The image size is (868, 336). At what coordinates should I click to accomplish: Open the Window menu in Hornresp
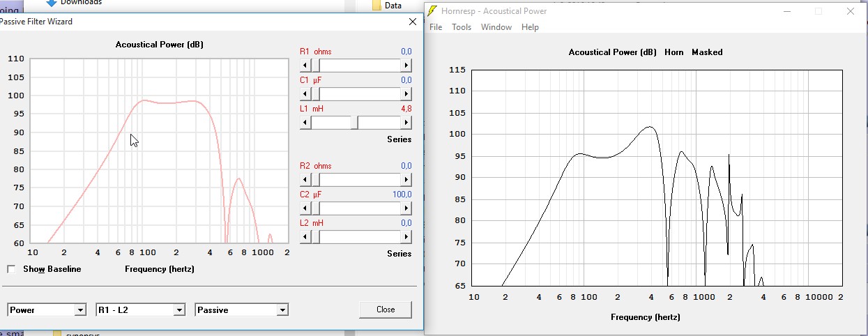pos(496,27)
